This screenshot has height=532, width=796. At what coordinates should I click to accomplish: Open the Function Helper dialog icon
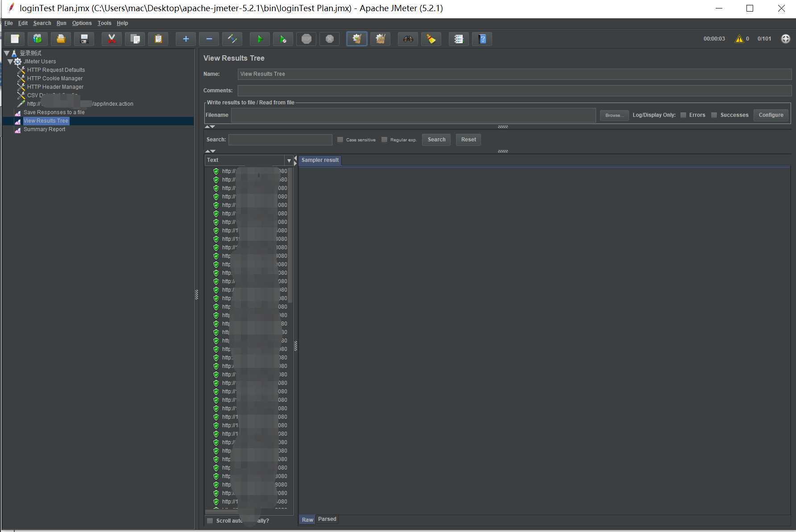(x=459, y=39)
